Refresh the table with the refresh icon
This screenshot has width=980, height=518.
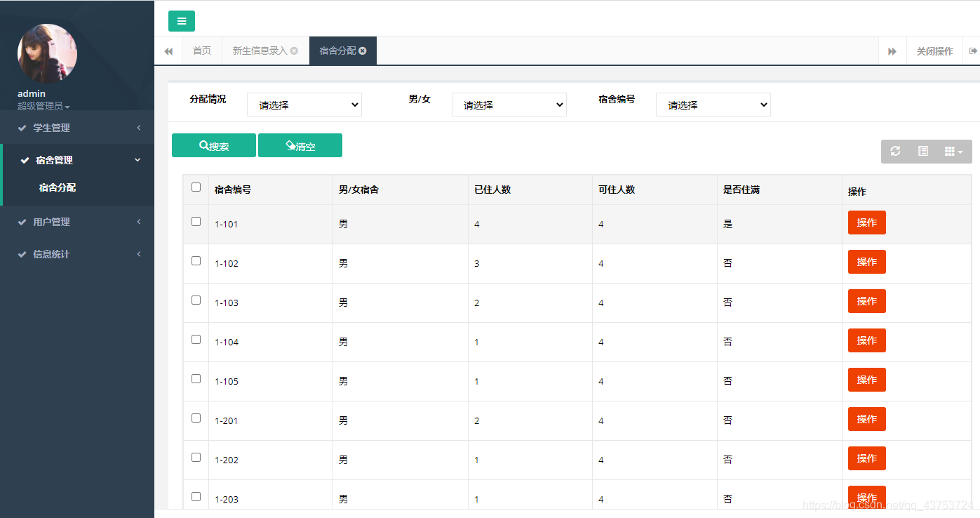pyautogui.click(x=895, y=152)
